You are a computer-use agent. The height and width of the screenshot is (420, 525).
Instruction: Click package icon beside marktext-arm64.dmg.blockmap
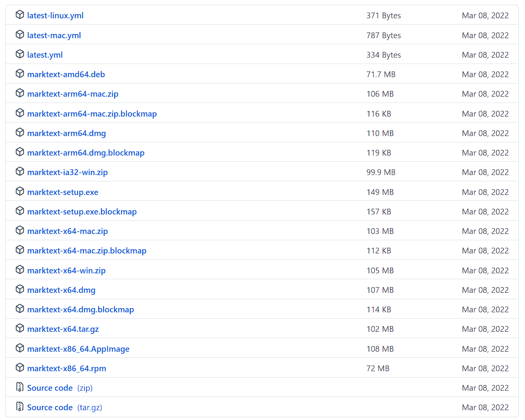(20, 152)
